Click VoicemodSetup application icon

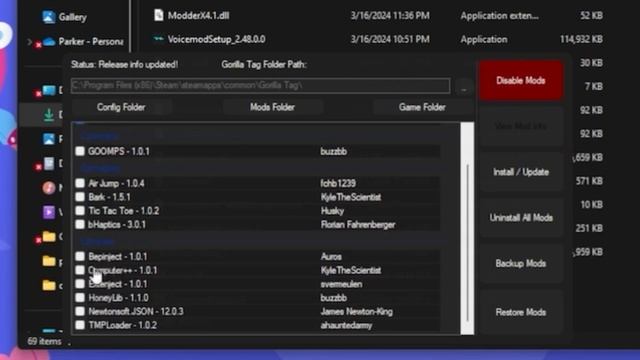click(x=158, y=39)
